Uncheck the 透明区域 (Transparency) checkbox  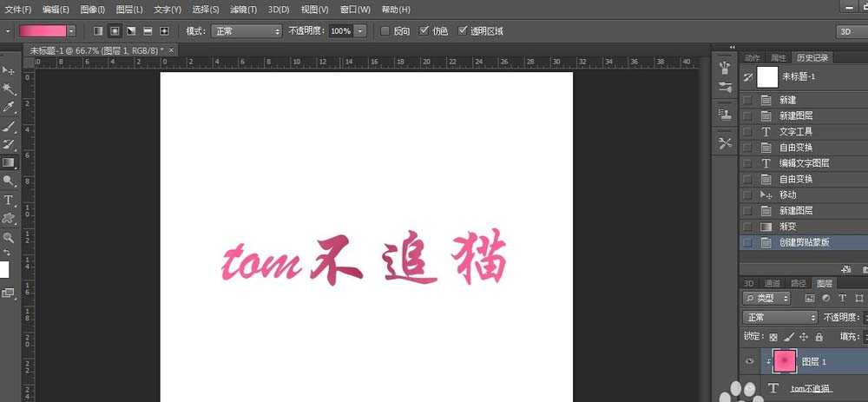(x=463, y=31)
